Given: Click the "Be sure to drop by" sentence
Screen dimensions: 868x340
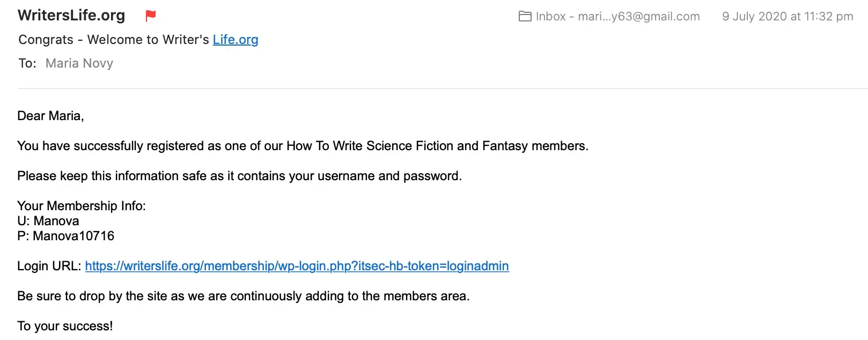Looking at the screenshot, I should (243, 296).
